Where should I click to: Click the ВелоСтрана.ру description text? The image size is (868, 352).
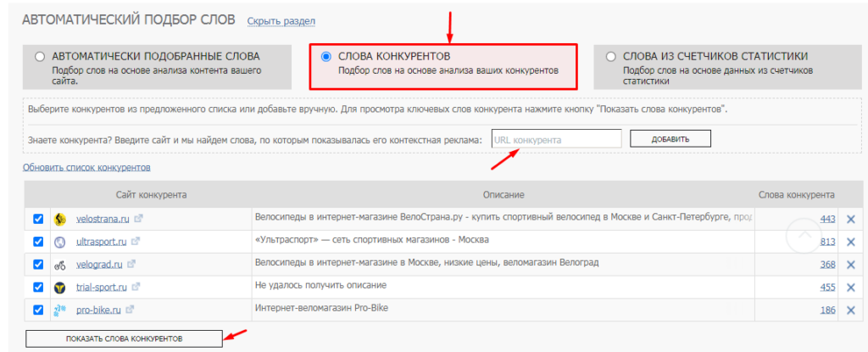[x=503, y=217]
